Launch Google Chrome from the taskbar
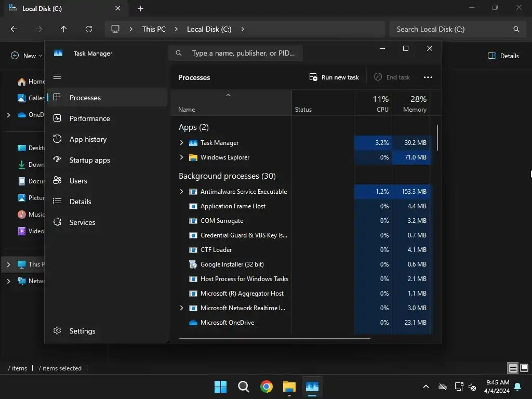The width and height of the screenshot is (532, 399). (x=267, y=387)
